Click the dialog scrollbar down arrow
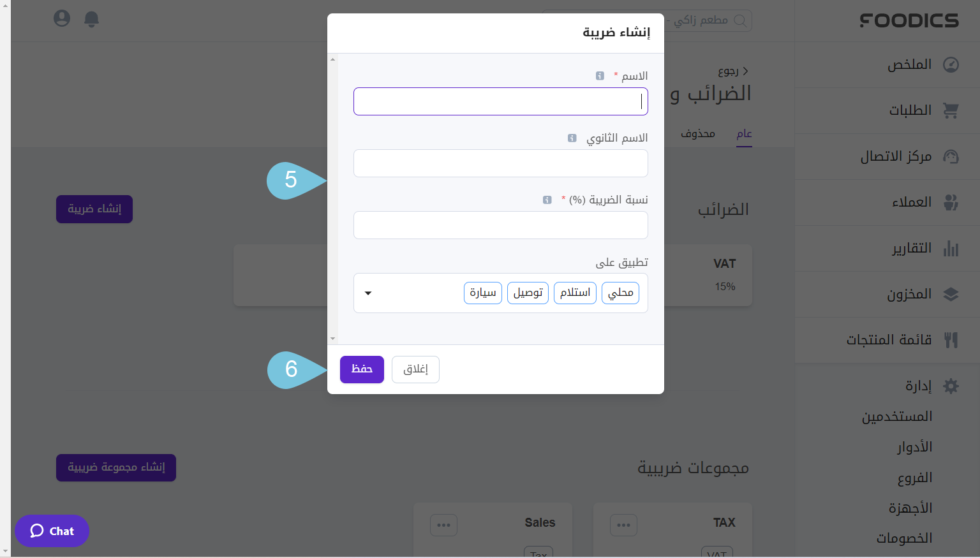Screen dimensions: 980x558 click(332, 339)
